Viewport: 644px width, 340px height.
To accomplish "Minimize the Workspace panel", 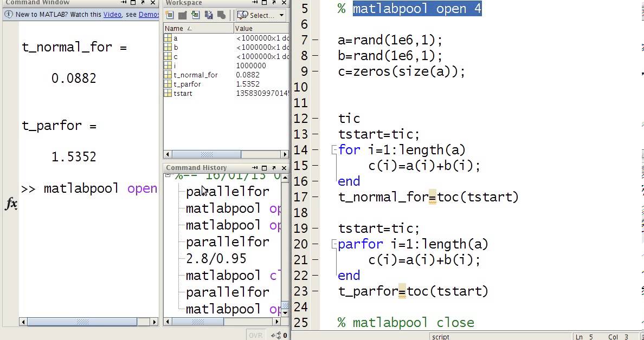I will tap(255, 3).
